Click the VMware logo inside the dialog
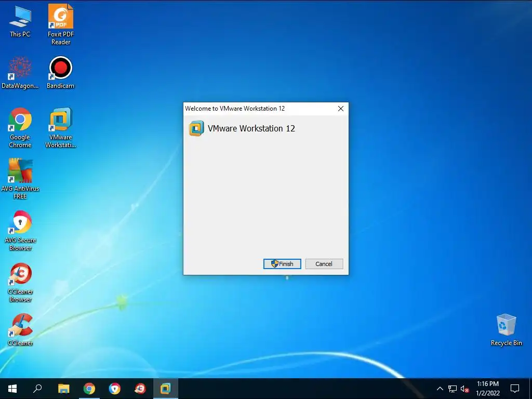 tap(196, 129)
